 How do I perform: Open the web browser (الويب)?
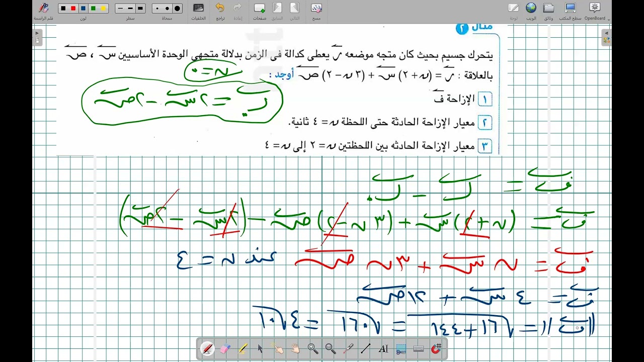[531, 11]
